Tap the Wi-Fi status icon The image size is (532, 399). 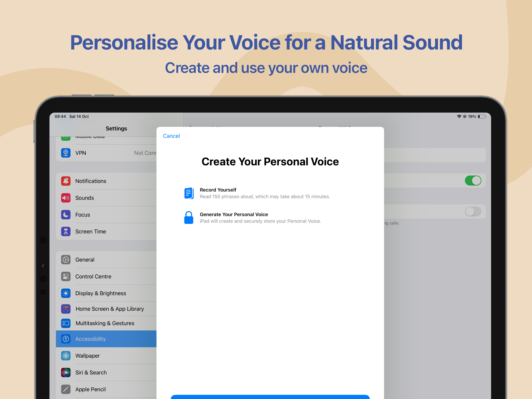(459, 117)
